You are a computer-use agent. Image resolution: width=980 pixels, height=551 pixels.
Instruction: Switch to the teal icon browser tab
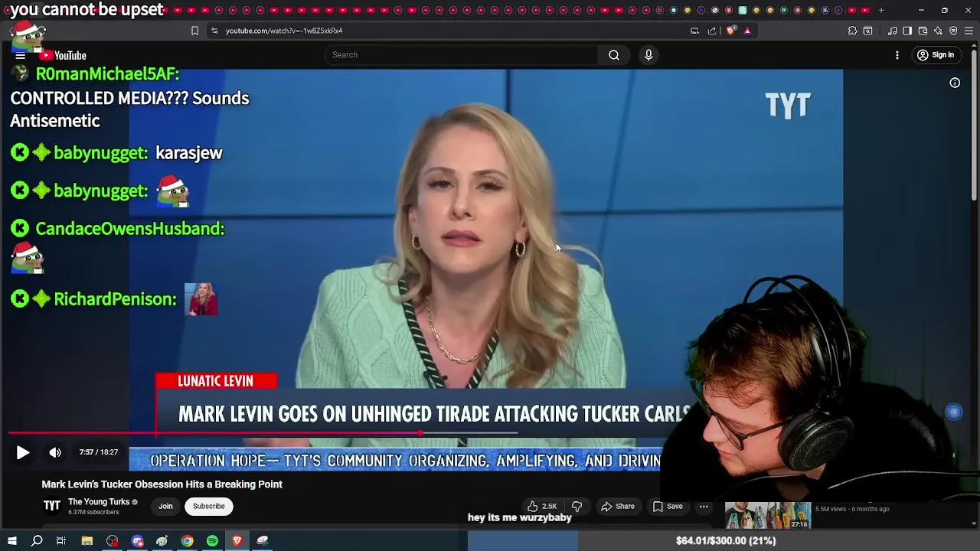tap(742, 10)
